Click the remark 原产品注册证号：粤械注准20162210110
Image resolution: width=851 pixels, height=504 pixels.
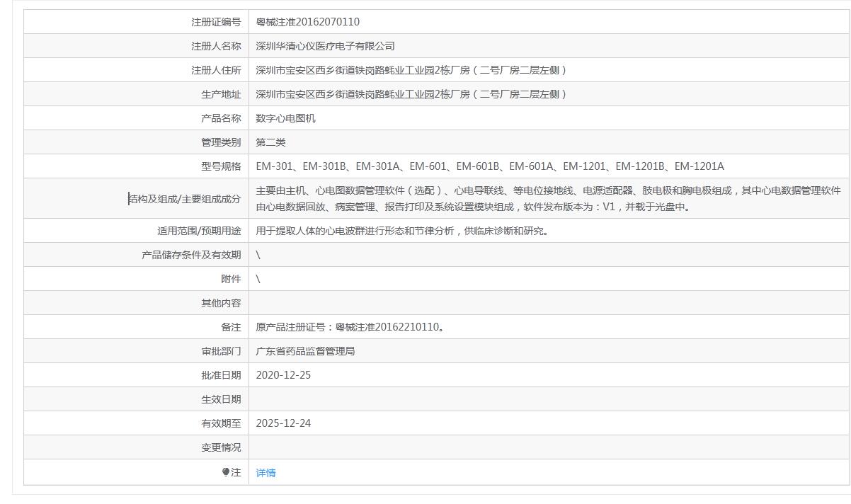350,327
